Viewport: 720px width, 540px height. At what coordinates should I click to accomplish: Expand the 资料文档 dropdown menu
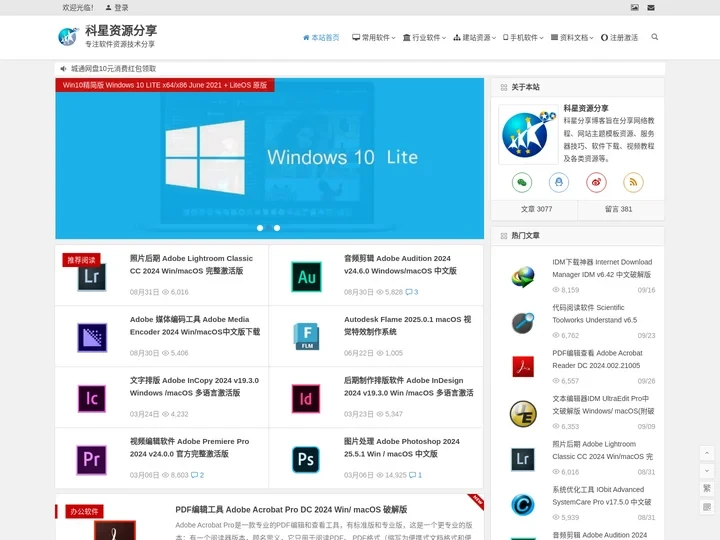tap(572, 37)
